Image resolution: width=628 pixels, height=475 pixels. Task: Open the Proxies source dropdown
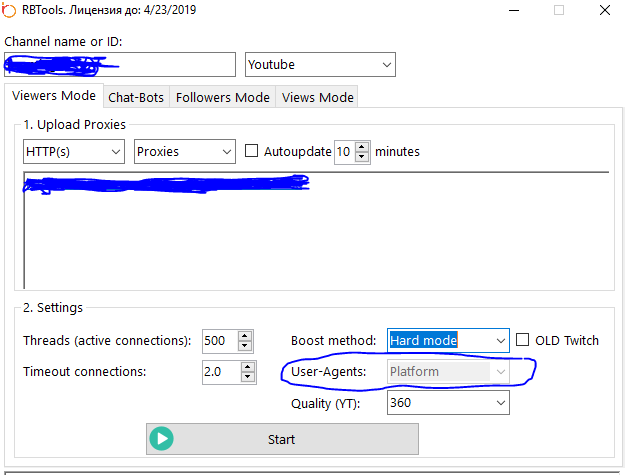click(184, 152)
